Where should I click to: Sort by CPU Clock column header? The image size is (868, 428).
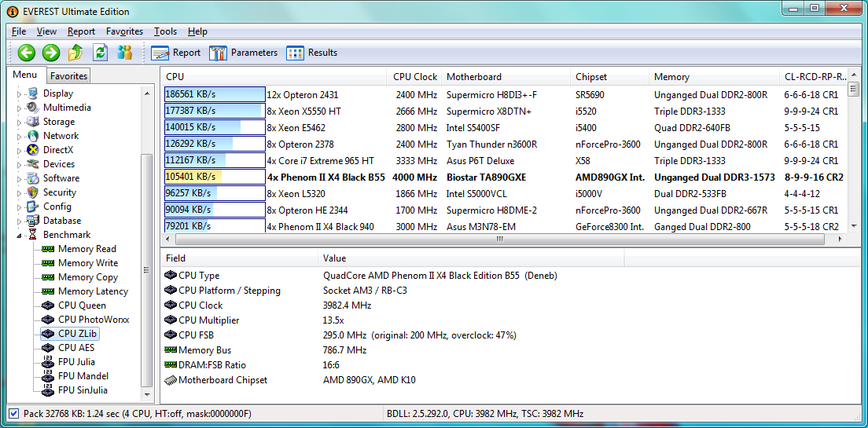pyautogui.click(x=415, y=77)
